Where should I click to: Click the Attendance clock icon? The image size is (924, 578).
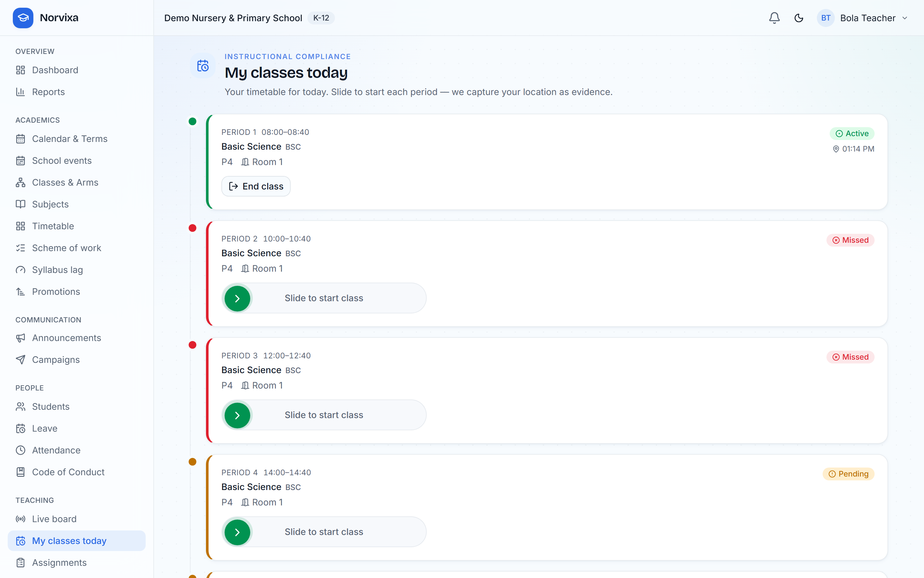(x=21, y=450)
